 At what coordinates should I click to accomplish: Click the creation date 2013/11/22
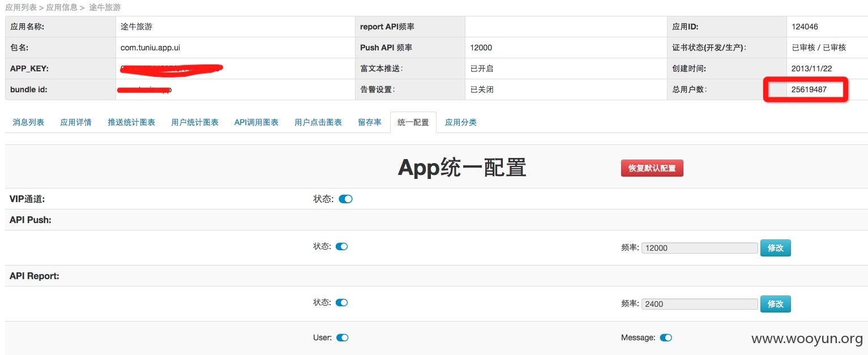[x=813, y=69]
